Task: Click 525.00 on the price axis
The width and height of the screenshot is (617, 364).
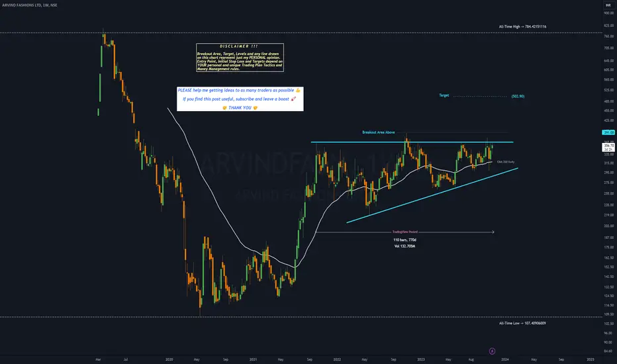Action: (608, 90)
